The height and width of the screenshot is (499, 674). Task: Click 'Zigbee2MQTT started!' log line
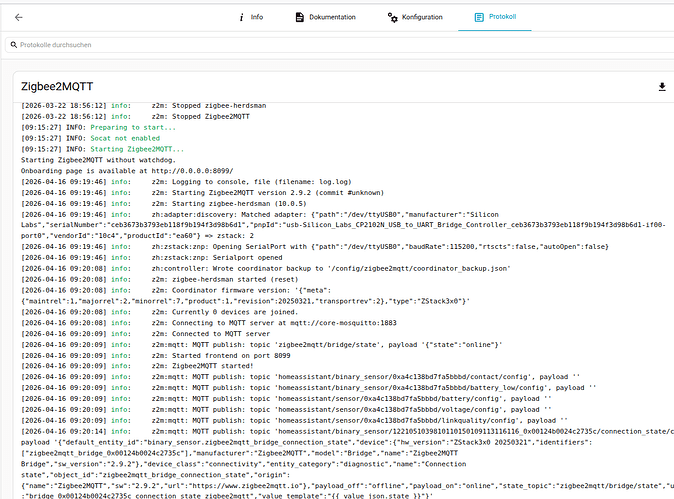tap(138, 366)
